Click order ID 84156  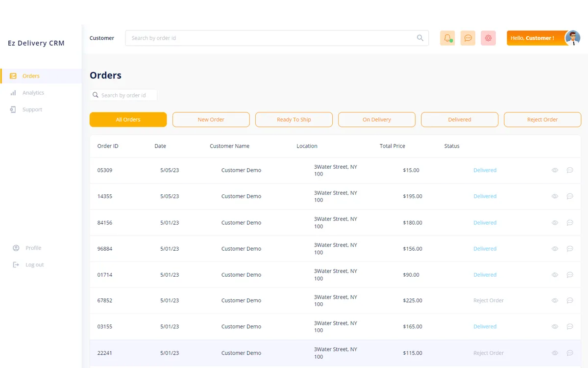pos(105,223)
